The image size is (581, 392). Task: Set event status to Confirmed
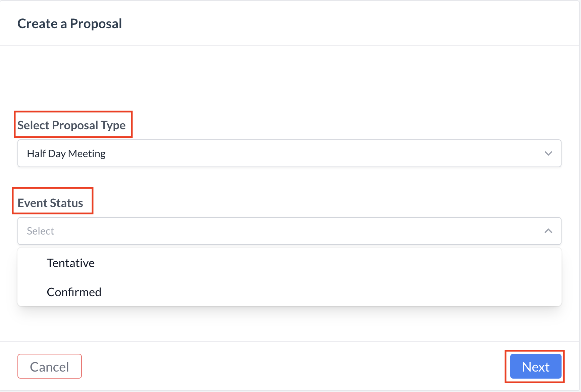pos(74,292)
